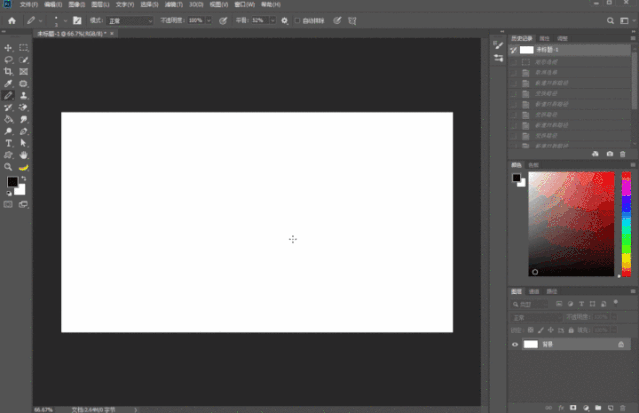Select the Lasso tool
The image size is (639, 413).
[8, 60]
